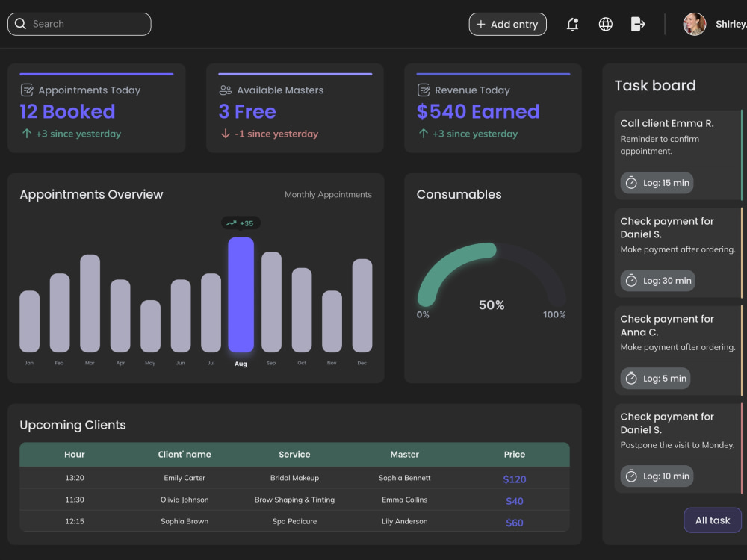Click the down arrow beside -1 since yesterday
The image size is (747, 560).
(226, 134)
